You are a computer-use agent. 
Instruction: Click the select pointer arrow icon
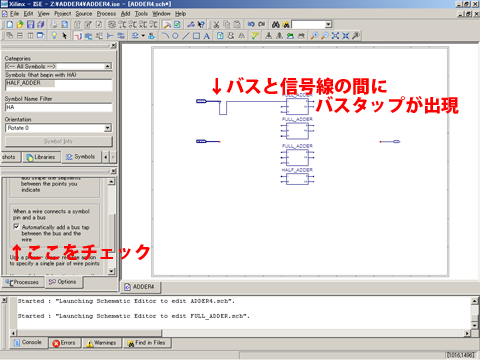click(65, 36)
